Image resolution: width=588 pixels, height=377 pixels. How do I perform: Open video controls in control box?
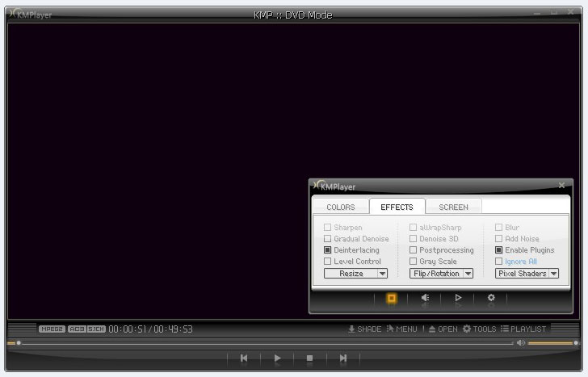pyautogui.click(x=391, y=299)
